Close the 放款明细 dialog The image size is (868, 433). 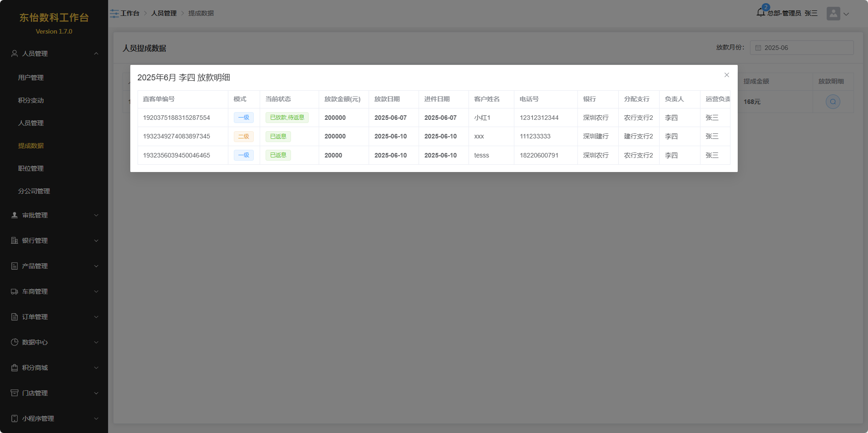726,75
